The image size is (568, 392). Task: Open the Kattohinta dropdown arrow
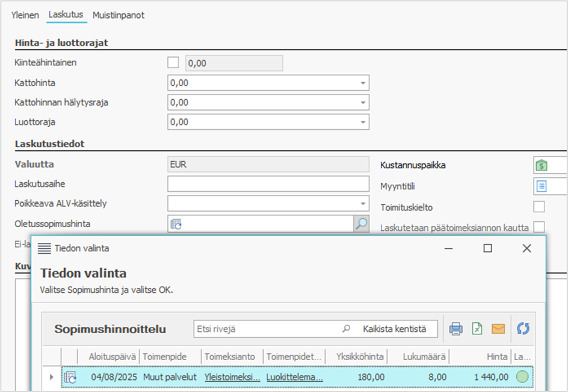[363, 83]
